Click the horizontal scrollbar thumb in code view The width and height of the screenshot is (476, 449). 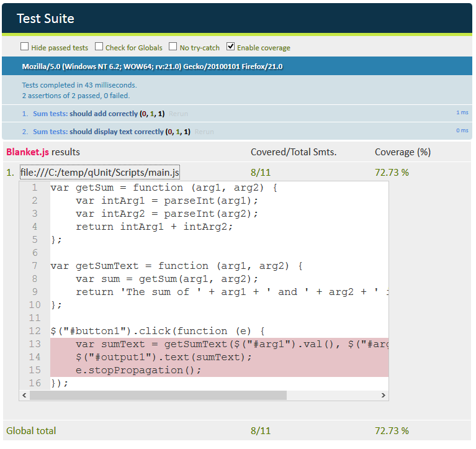pyautogui.click(x=158, y=395)
